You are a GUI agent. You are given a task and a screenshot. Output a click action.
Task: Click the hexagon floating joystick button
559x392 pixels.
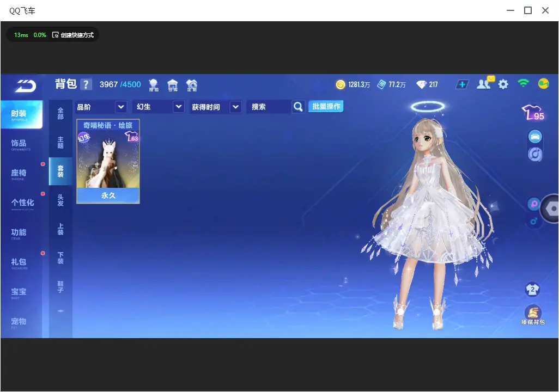tap(551, 209)
